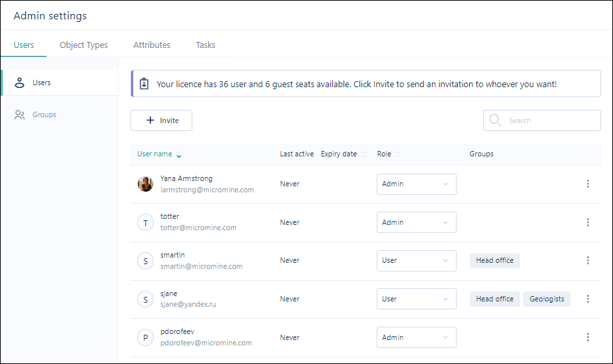Open the three-dot menu for pdorofeev

tap(588, 337)
